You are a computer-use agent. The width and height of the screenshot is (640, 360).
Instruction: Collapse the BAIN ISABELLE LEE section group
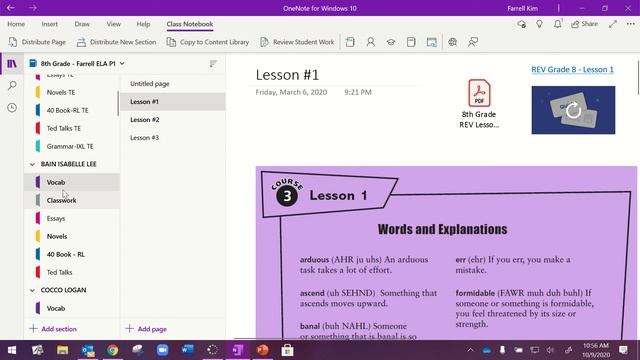32,164
